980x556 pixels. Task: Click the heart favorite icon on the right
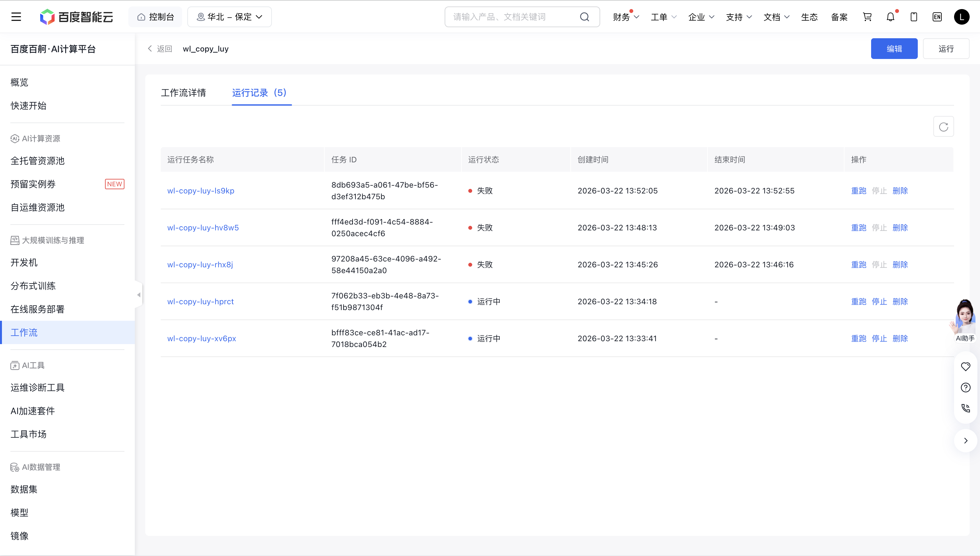click(965, 366)
